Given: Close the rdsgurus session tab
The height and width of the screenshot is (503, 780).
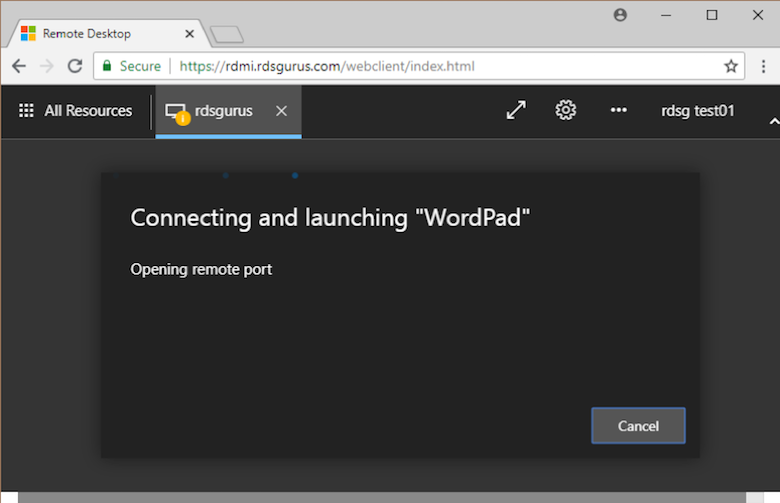Looking at the screenshot, I should pos(281,111).
